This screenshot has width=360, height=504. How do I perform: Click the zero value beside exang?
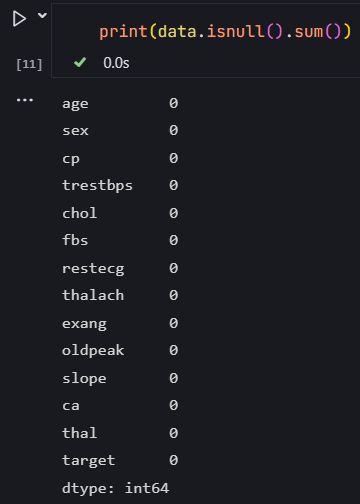pos(174,323)
